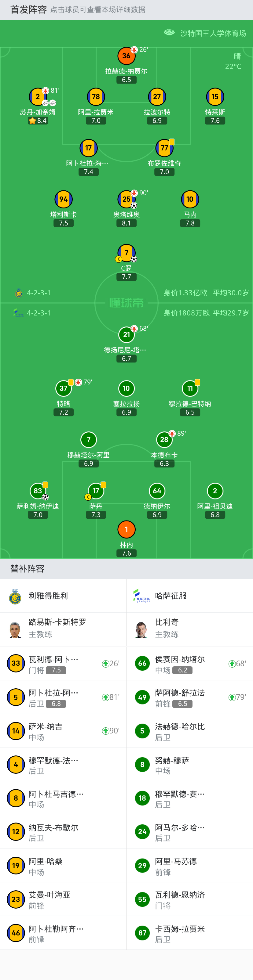The height and width of the screenshot is (980, 253).
Task: Tap 奥塔维奥 number 25 jersey icon
Action: 127,199
